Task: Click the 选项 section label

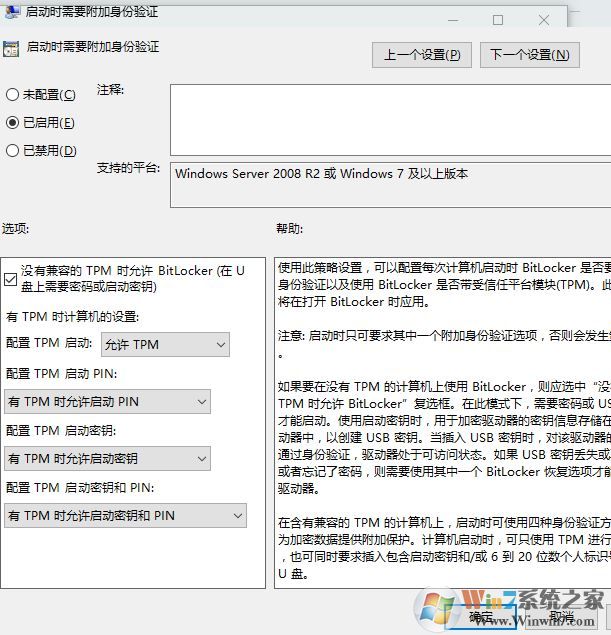Action: (x=16, y=229)
